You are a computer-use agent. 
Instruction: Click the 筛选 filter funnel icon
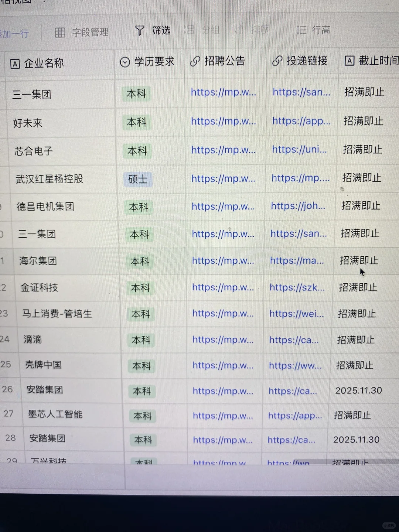click(140, 31)
